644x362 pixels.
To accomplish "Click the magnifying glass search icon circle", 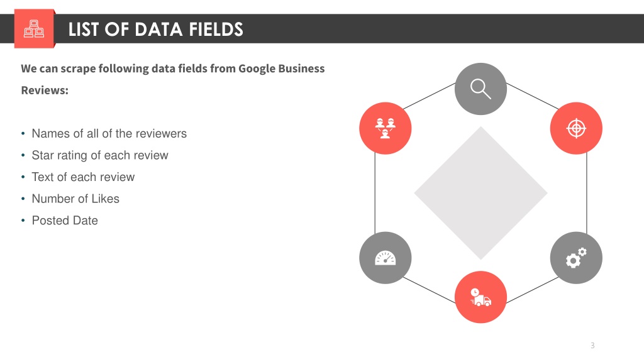I will [480, 89].
